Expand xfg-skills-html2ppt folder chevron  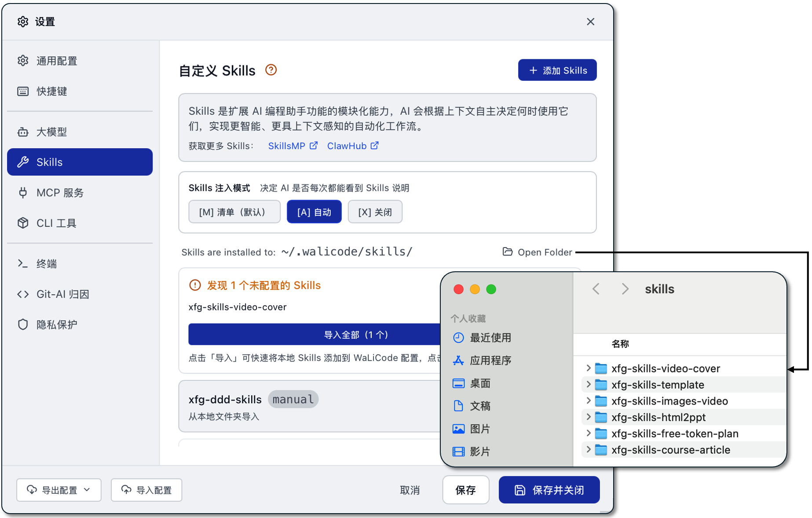pos(588,417)
